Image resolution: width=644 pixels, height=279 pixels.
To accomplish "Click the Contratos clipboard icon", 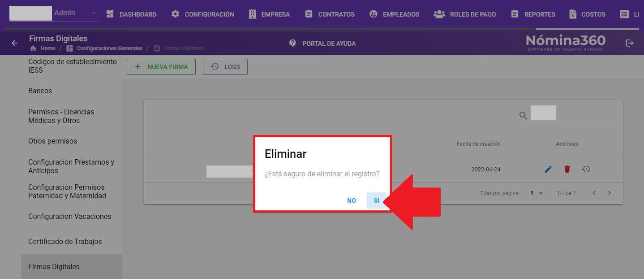I will click(x=309, y=14).
